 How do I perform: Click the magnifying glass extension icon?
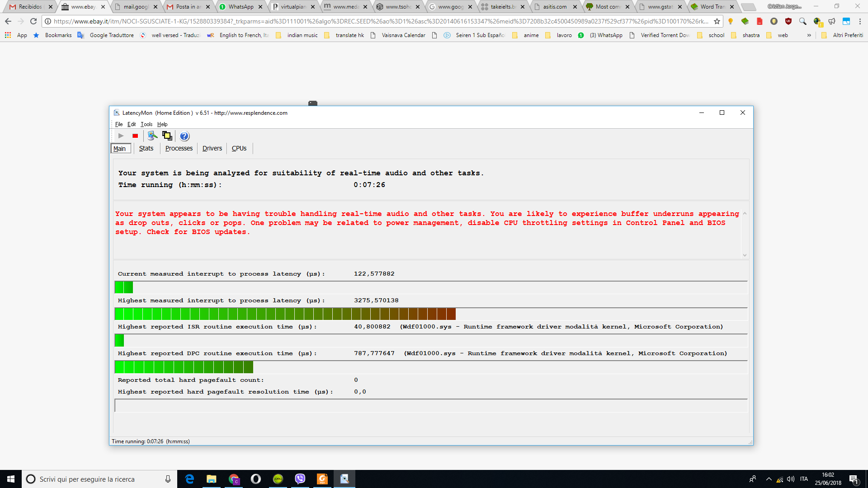tap(803, 21)
